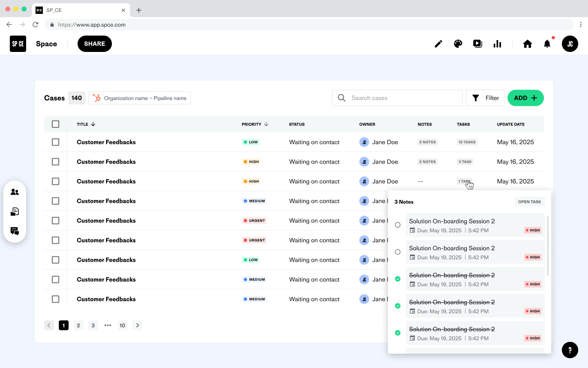Toggle the select-all checkbox in table header

tap(56, 124)
